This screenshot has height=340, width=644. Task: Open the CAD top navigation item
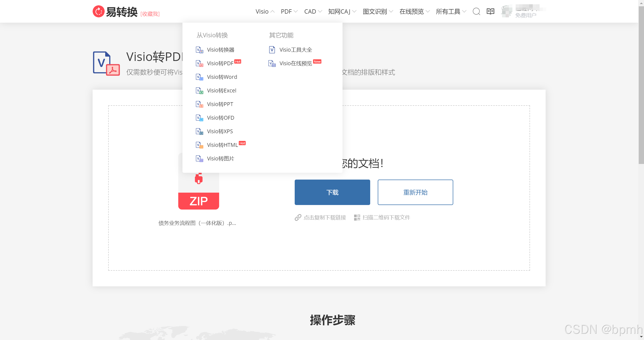coord(310,12)
